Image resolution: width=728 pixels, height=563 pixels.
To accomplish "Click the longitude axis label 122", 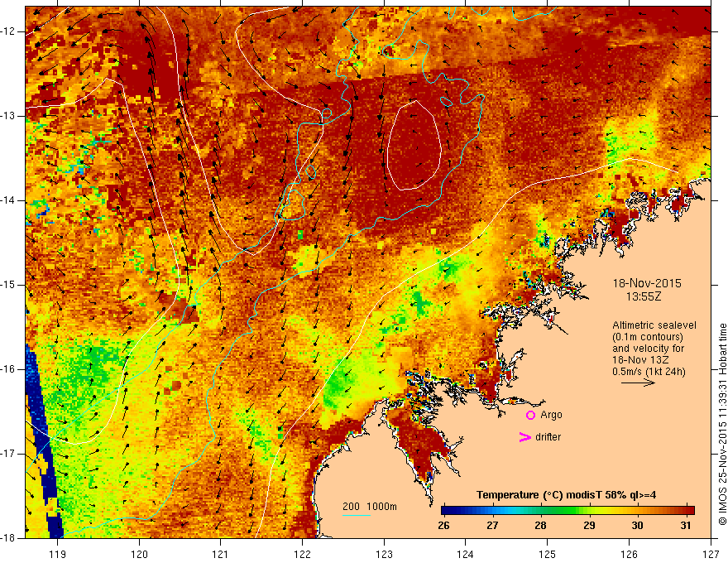I will pyautogui.click(x=302, y=554).
